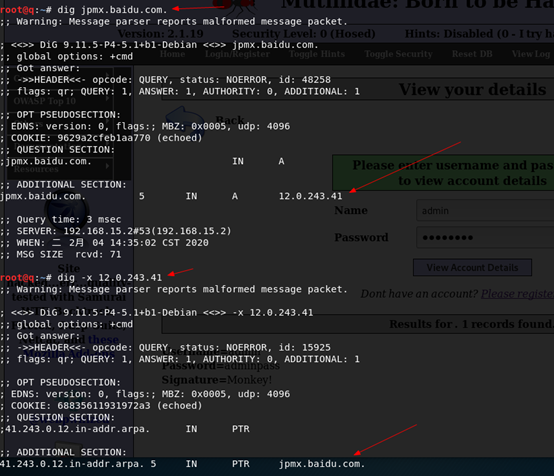Select the header line with id: 48258
This screenshot has height=476, width=554.
point(165,80)
